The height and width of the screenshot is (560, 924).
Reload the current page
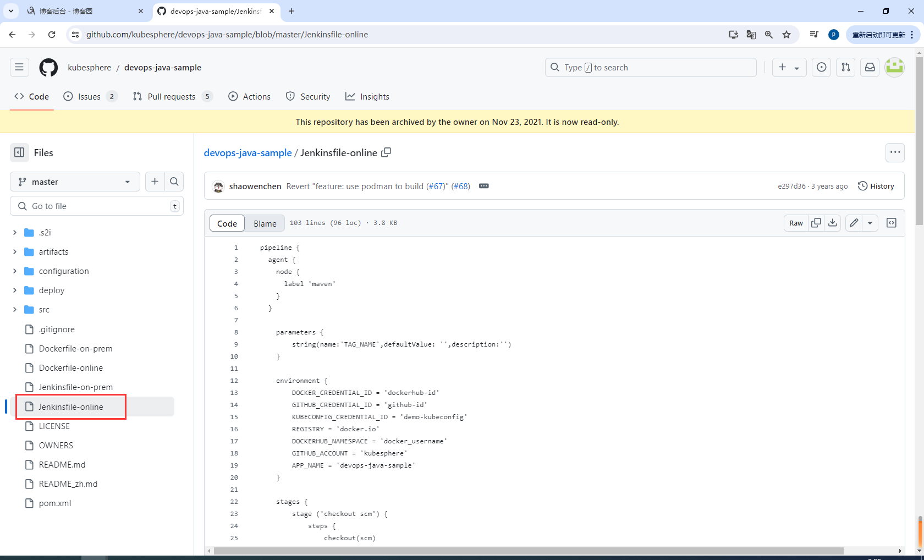coord(52,35)
